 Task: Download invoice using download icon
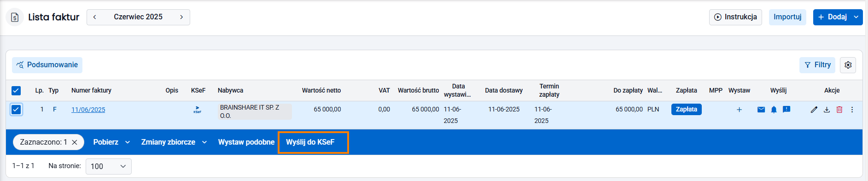[827, 110]
